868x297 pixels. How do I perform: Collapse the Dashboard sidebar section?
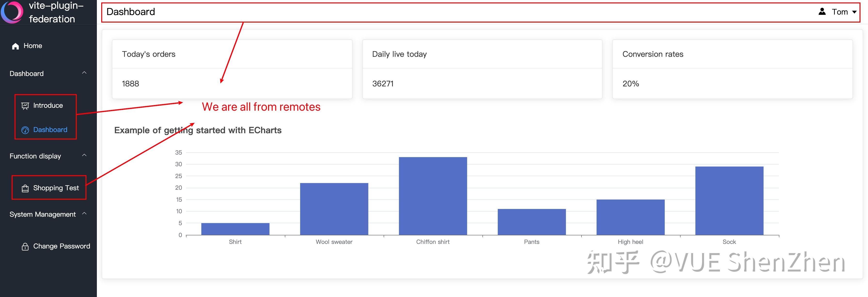(84, 73)
